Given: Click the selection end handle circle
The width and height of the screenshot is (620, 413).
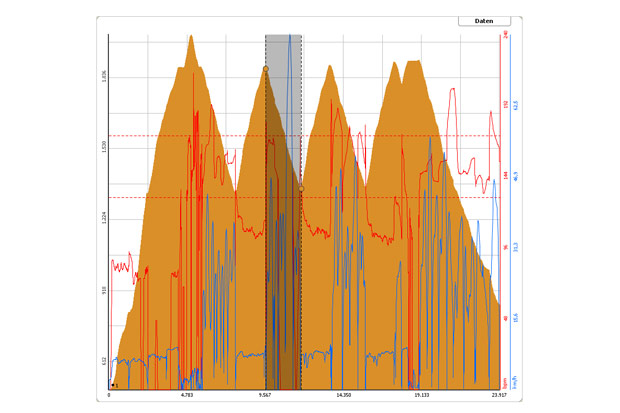Looking at the screenshot, I should click(x=301, y=187).
